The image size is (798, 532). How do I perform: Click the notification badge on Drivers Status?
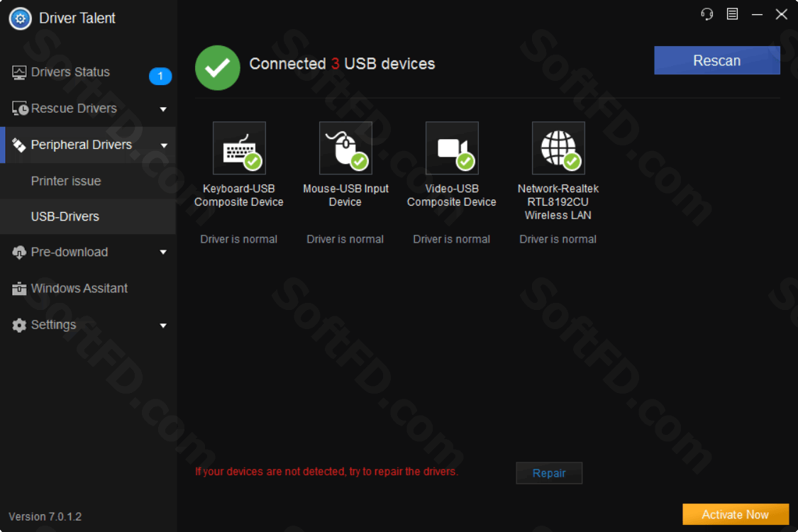[160, 77]
